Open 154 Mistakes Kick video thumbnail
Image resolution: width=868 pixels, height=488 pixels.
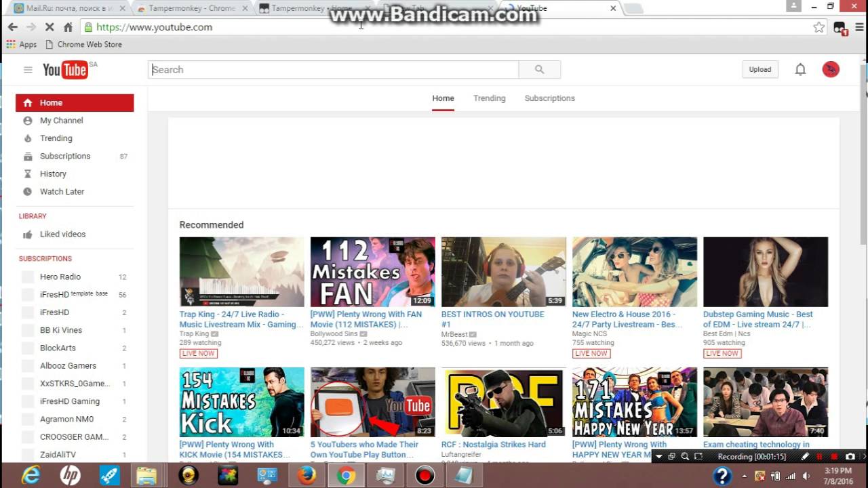click(241, 403)
